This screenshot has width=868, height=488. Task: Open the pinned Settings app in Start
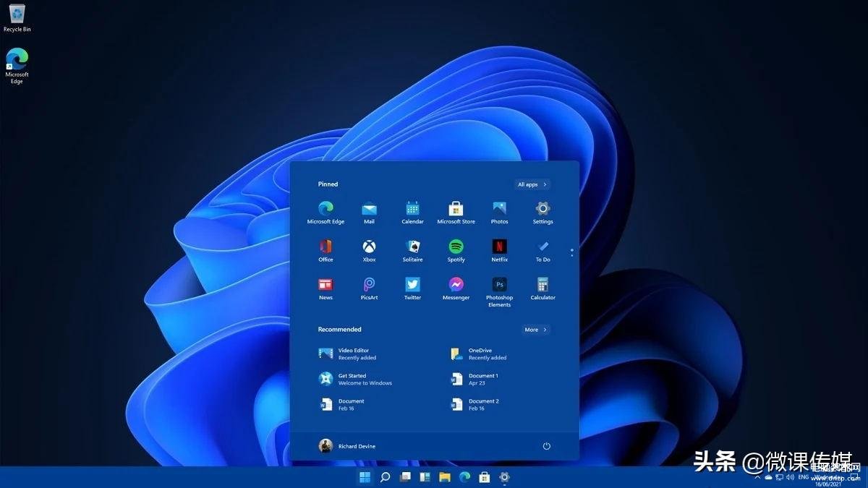click(x=542, y=213)
